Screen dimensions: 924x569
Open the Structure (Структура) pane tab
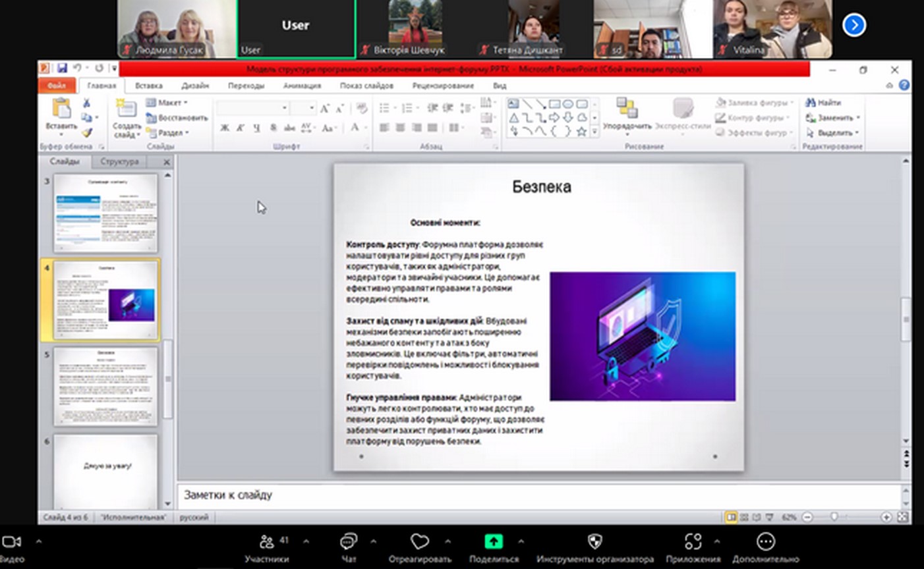(119, 161)
